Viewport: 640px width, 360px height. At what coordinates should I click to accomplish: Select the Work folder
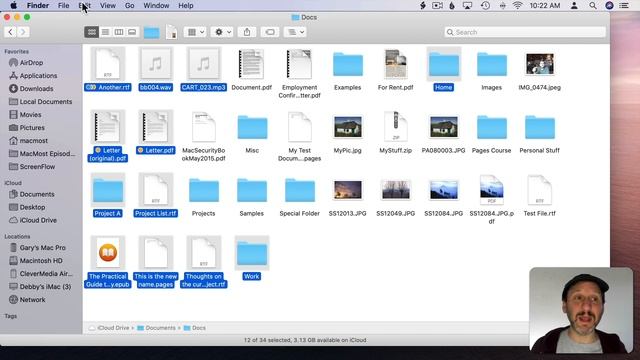(x=252, y=253)
